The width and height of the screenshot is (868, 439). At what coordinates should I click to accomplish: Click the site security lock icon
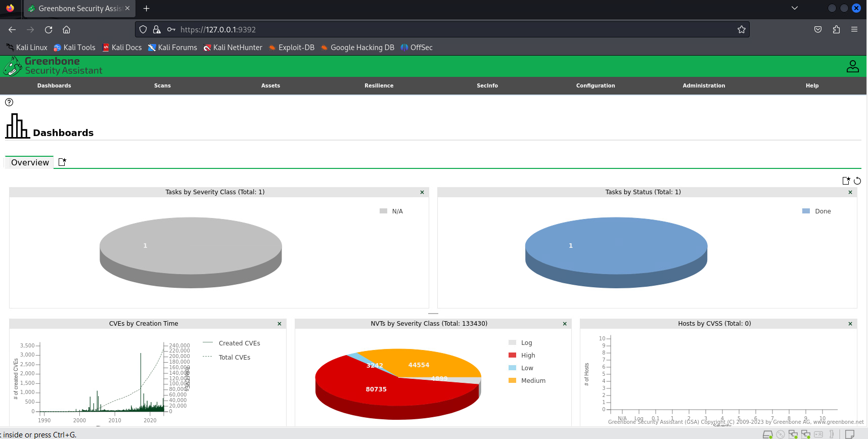pos(157,30)
